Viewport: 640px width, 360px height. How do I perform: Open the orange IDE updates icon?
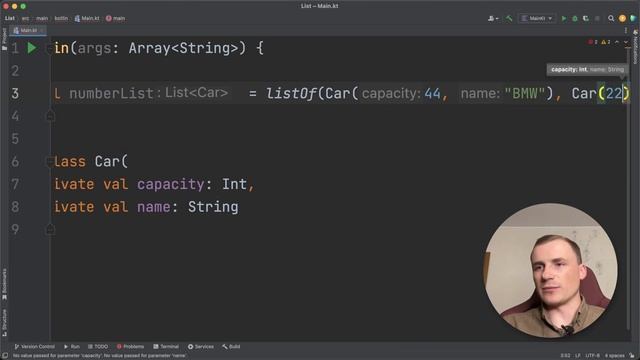622,18
